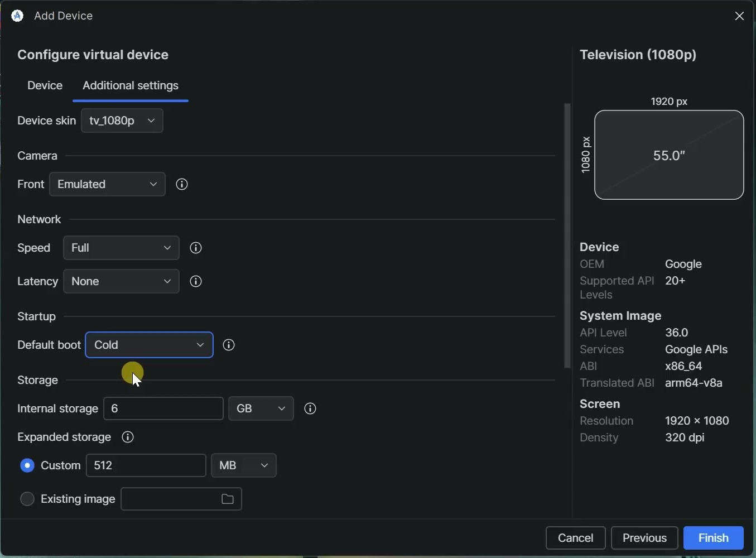Image resolution: width=756 pixels, height=558 pixels.
Task: Open the Front camera dropdown
Action: pos(108,185)
